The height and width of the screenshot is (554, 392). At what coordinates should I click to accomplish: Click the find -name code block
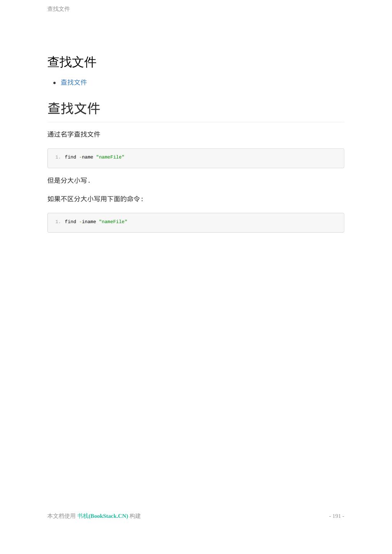196,158
